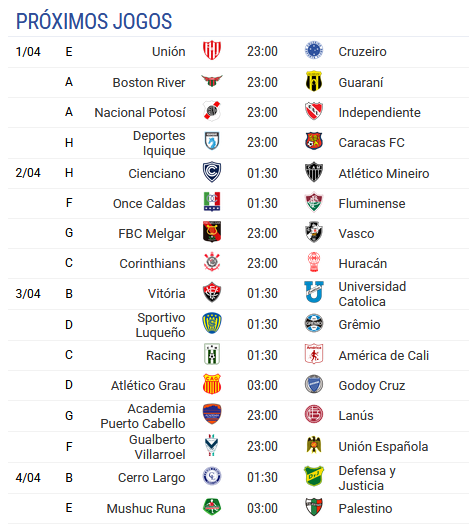Open the Universidad Catolica U logo
The image size is (469, 526).
pos(314,292)
